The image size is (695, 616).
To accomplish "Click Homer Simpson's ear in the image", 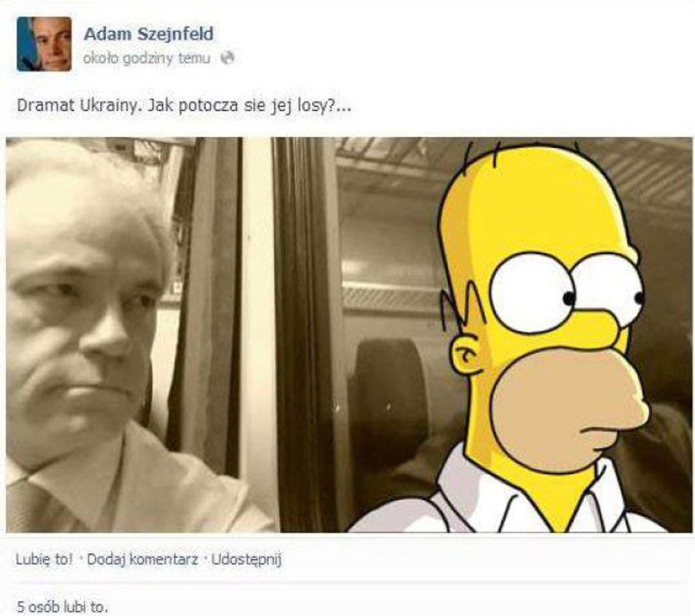I will pyautogui.click(x=467, y=353).
